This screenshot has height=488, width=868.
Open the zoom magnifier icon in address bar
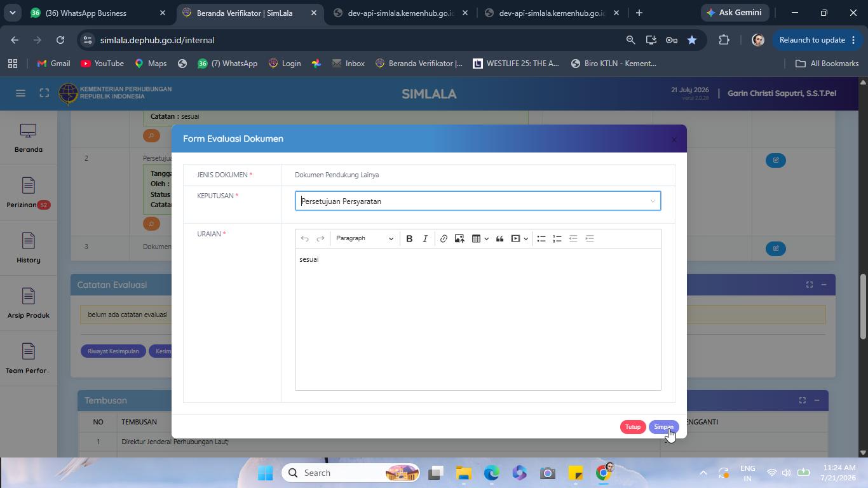tap(630, 40)
